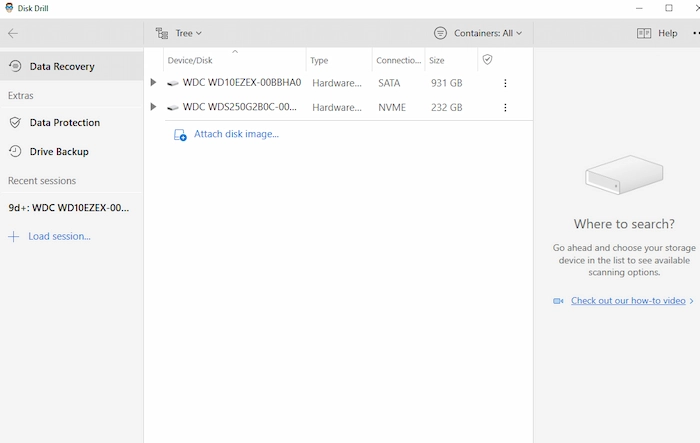Screen dimensions: 700x443
Task: Click the Containers filter circle icon
Action: point(440,33)
